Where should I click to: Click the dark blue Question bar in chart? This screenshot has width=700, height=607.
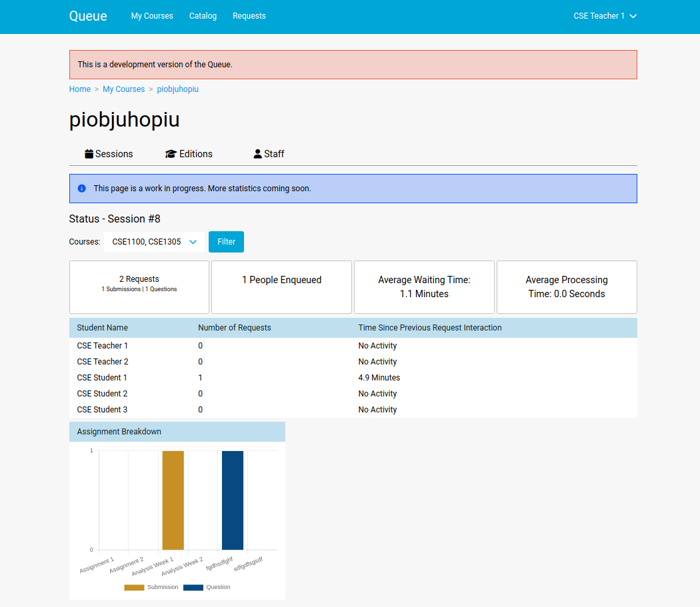coord(233,500)
